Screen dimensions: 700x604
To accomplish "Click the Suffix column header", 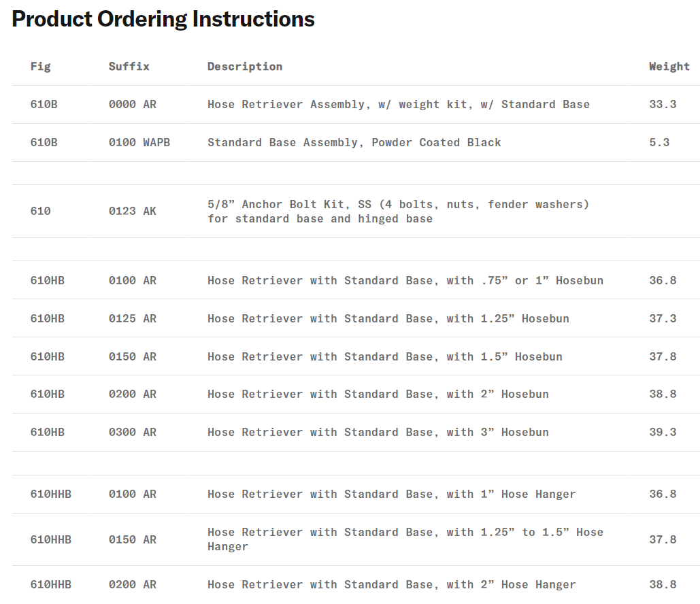I will [129, 67].
